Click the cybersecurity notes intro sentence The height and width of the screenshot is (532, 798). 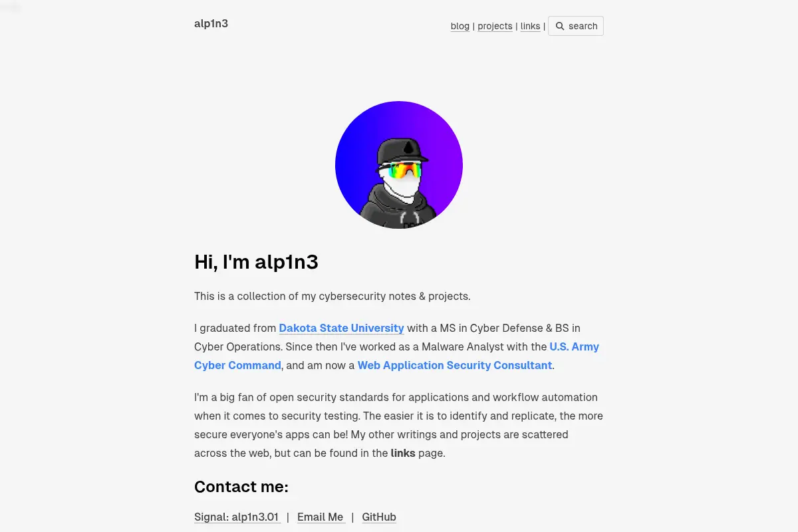click(332, 296)
